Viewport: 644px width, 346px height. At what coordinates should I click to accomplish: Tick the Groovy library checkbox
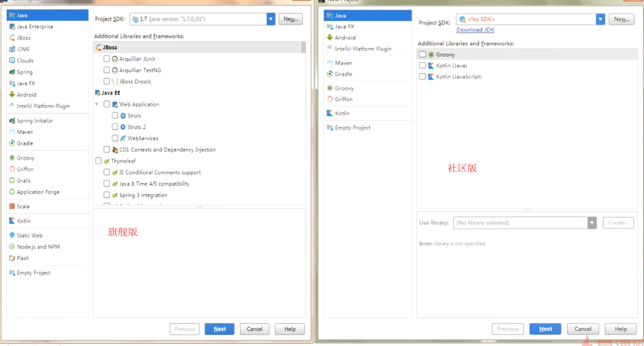coord(423,54)
